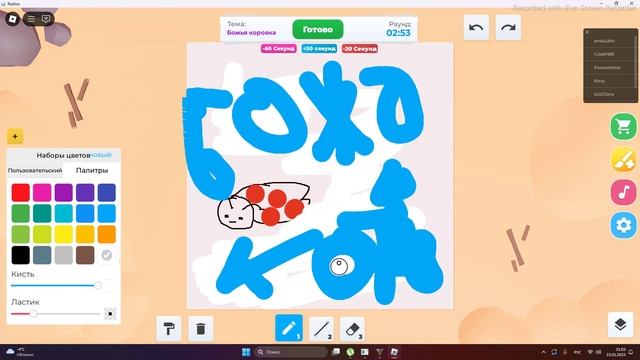
Task: Switch to the Пользовательский tab
Action: pos(35,170)
